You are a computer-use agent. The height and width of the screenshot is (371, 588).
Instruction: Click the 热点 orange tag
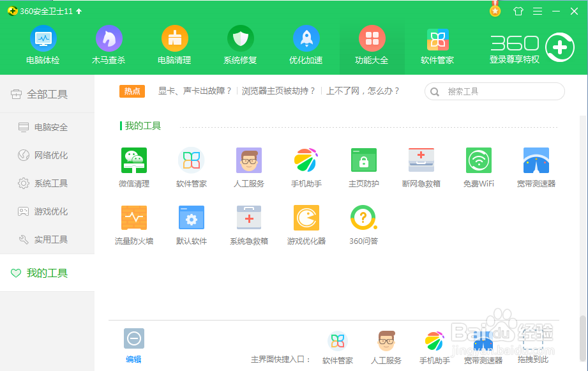(x=132, y=91)
